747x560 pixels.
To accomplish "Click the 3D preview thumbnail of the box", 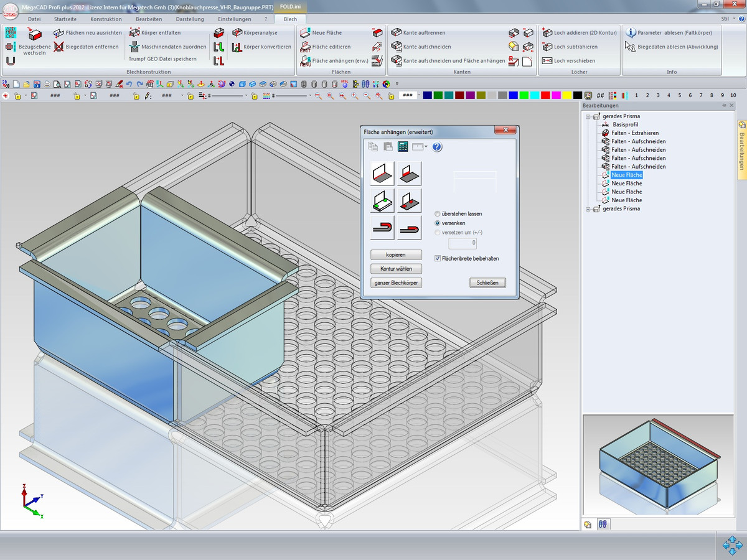I will 659,464.
